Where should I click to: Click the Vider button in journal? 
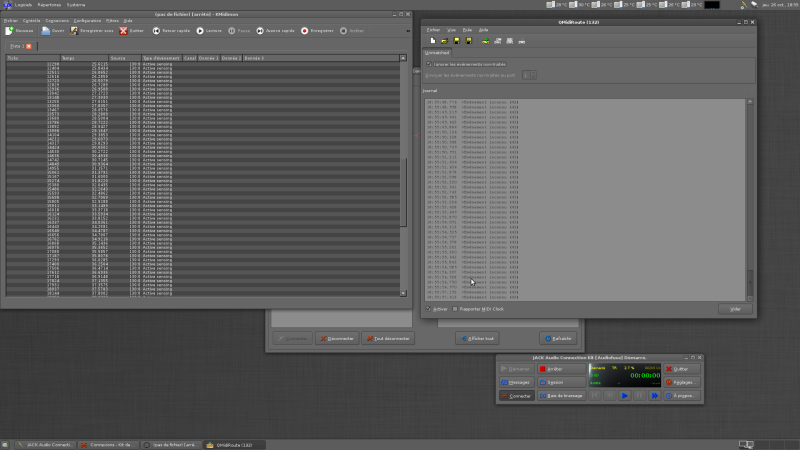point(734,308)
